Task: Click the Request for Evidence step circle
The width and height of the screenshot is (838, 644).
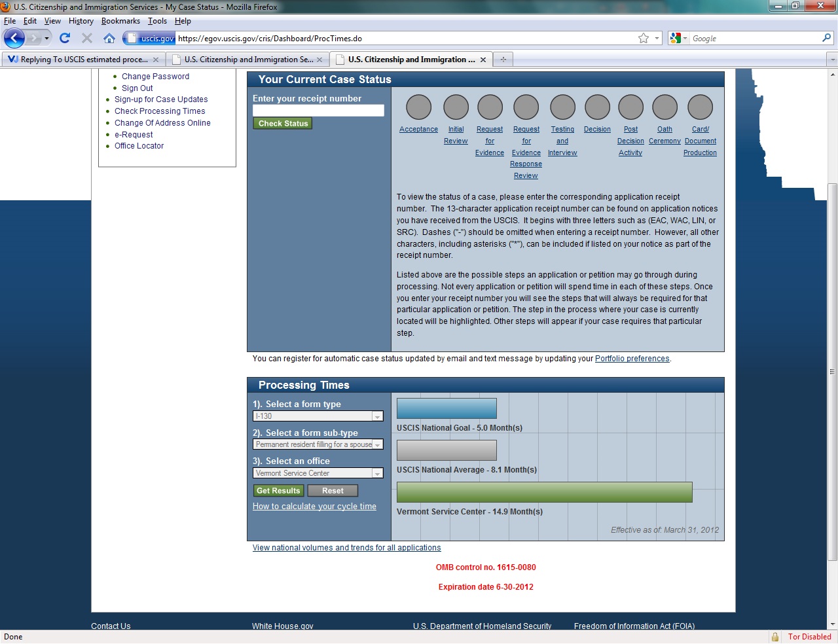Action: tap(490, 107)
